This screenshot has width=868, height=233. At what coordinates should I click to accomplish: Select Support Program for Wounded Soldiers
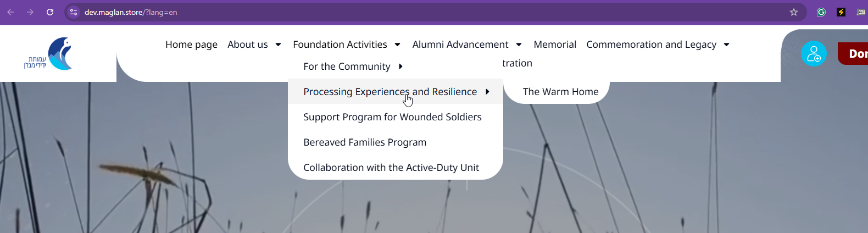tap(392, 117)
